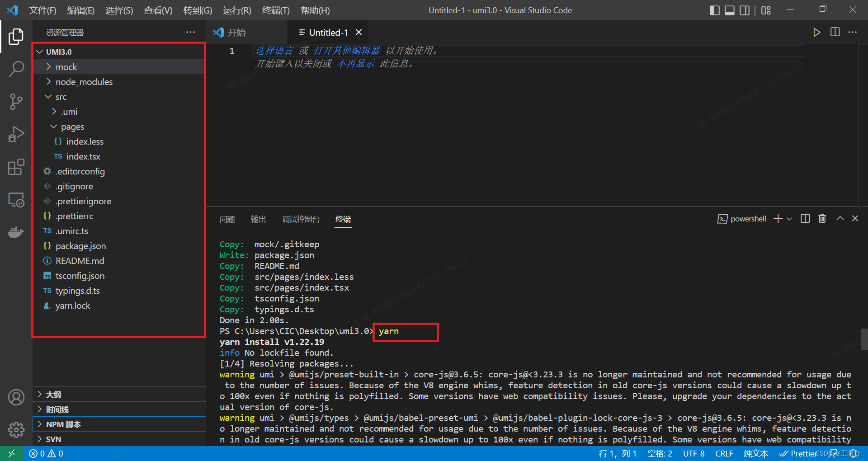Open the Extensions view
This screenshot has height=461, width=868.
pos(16,167)
